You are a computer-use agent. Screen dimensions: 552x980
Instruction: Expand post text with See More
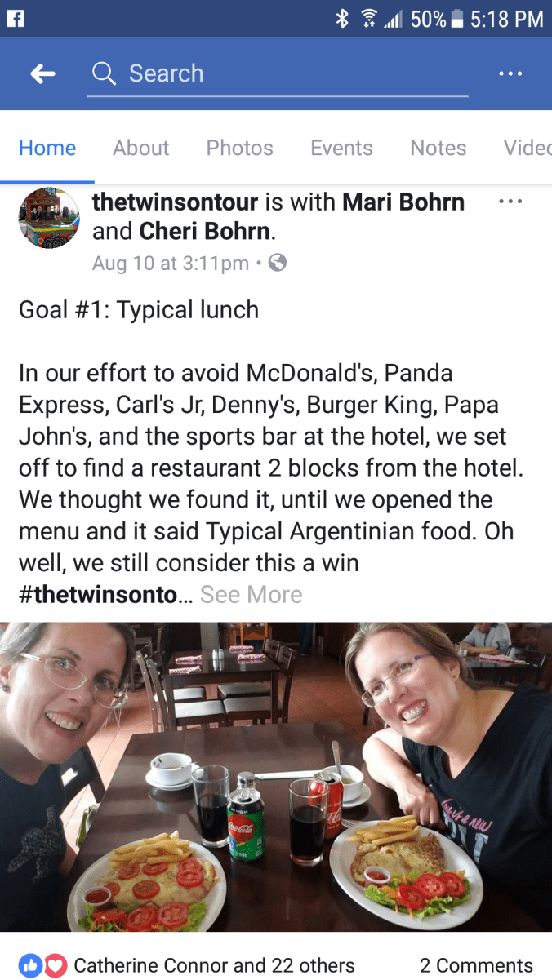tap(251, 595)
